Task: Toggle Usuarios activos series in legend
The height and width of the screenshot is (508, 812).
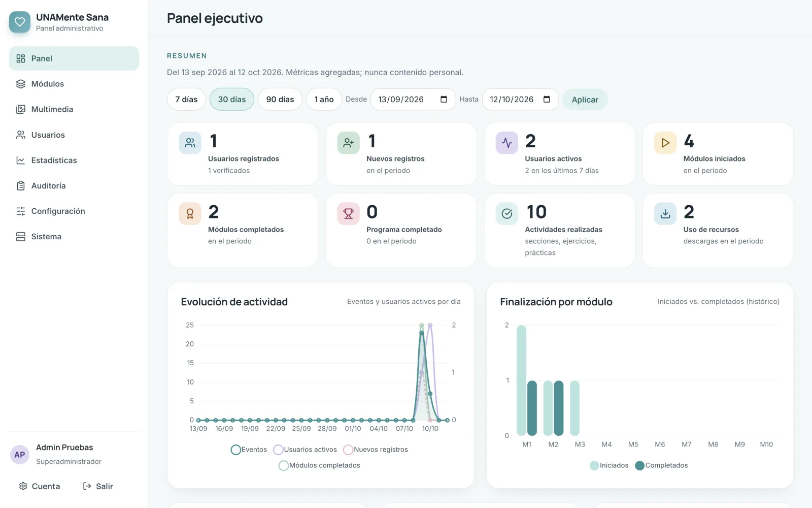Action: pos(305,450)
